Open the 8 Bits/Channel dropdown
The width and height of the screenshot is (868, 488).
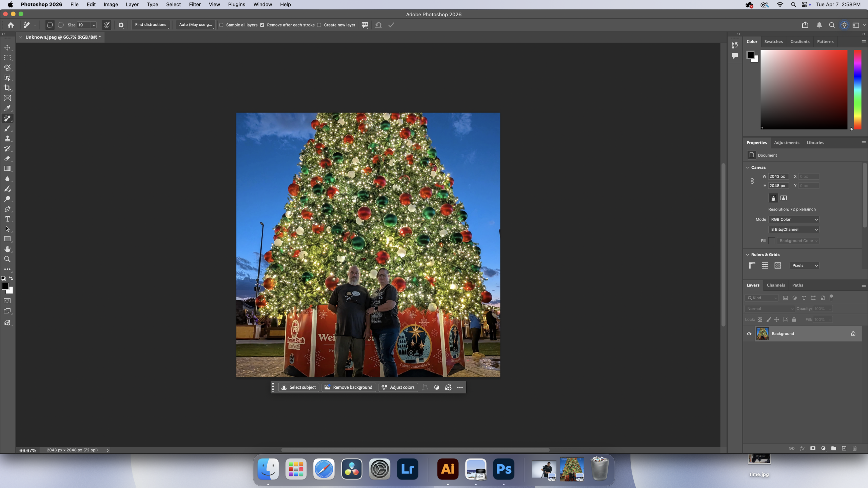tap(794, 229)
